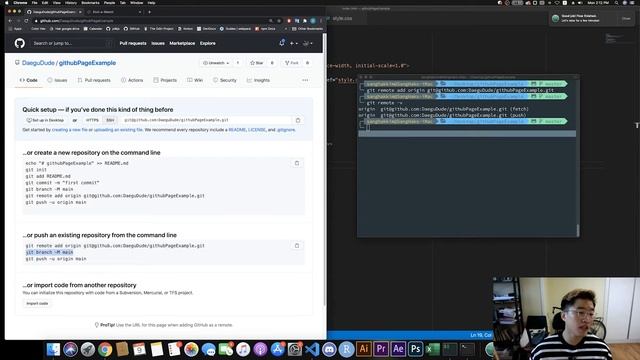Viewport: 640px width, 360px height.
Task: Open Podcasts from the dock
Action: pos(260,349)
